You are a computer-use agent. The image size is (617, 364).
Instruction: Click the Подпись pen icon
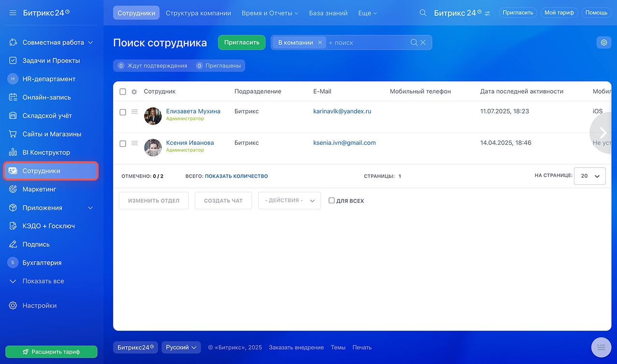[13, 244]
